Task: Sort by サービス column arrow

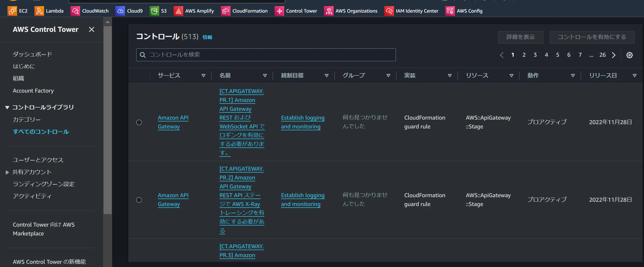Action: click(x=204, y=76)
